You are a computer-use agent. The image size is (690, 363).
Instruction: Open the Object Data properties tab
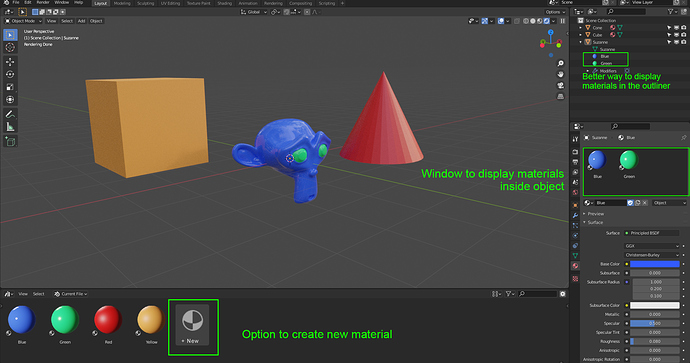pos(575,256)
